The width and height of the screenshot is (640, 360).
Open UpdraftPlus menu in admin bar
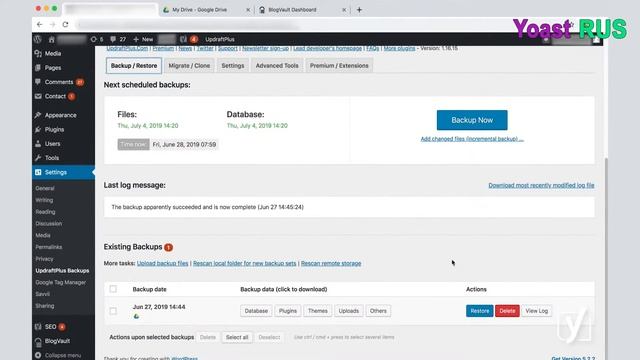click(x=220, y=40)
